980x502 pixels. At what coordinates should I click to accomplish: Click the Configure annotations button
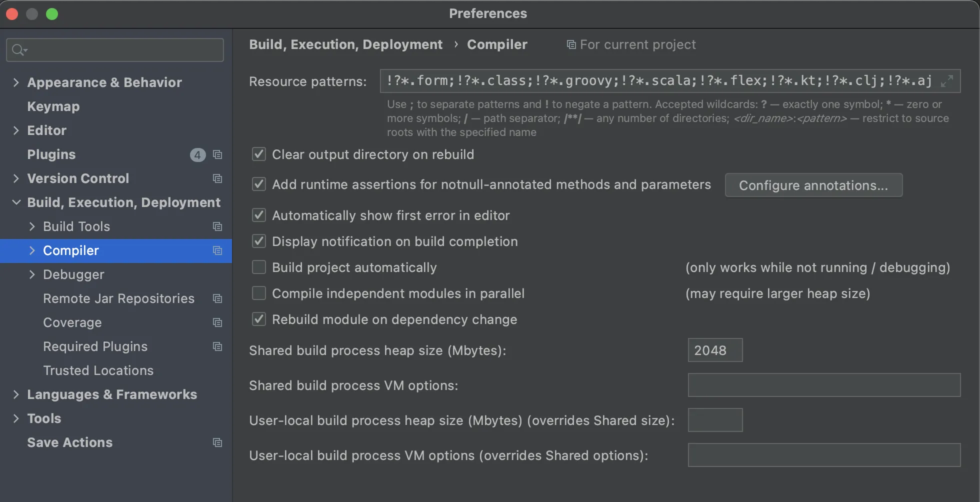tap(813, 185)
